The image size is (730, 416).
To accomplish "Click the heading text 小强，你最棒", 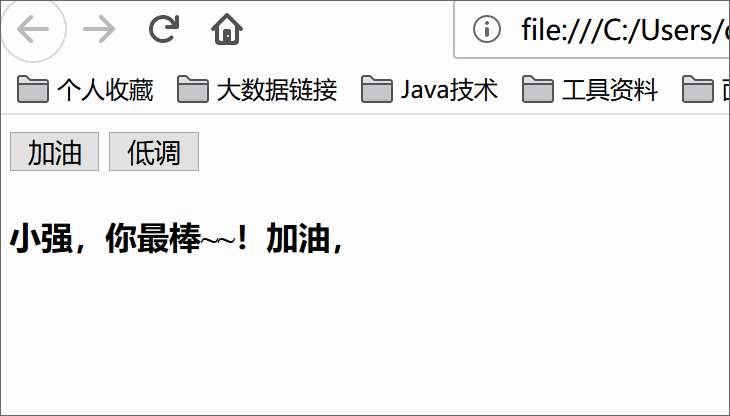I will [x=105, y=238].
